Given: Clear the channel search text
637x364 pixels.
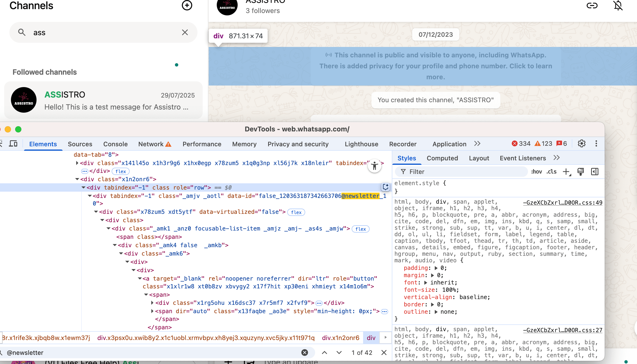Looking at the screenshot, I should [185, 32].
